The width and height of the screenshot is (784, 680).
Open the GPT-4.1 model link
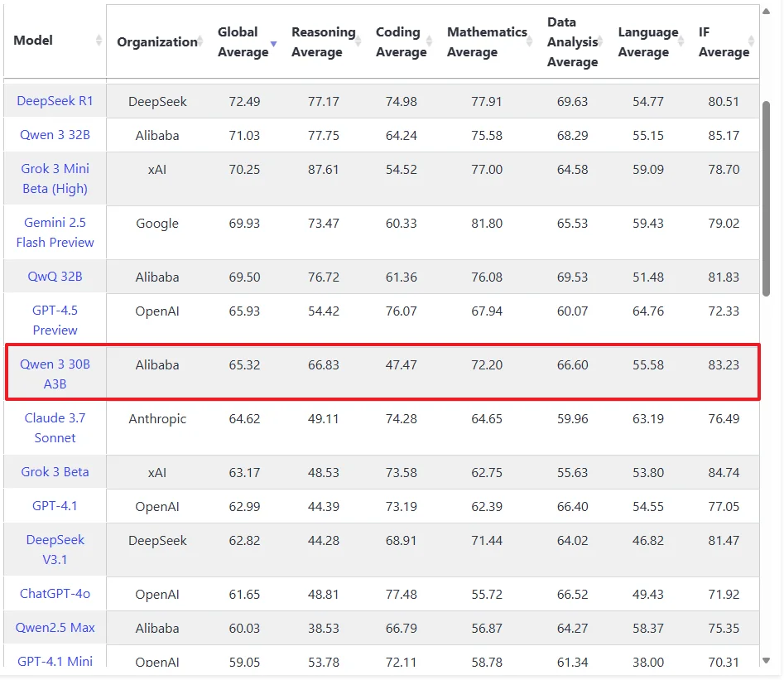[55, 506]
